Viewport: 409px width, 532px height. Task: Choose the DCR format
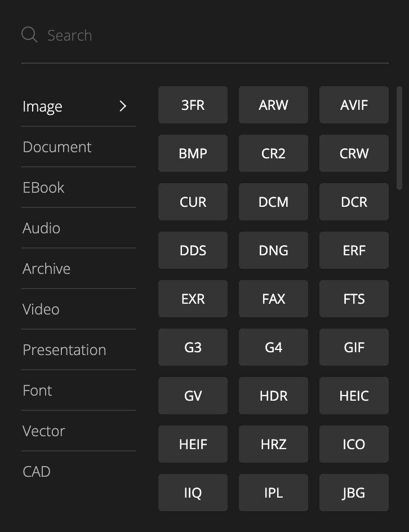pyautogui.click(x=354, y=202)
